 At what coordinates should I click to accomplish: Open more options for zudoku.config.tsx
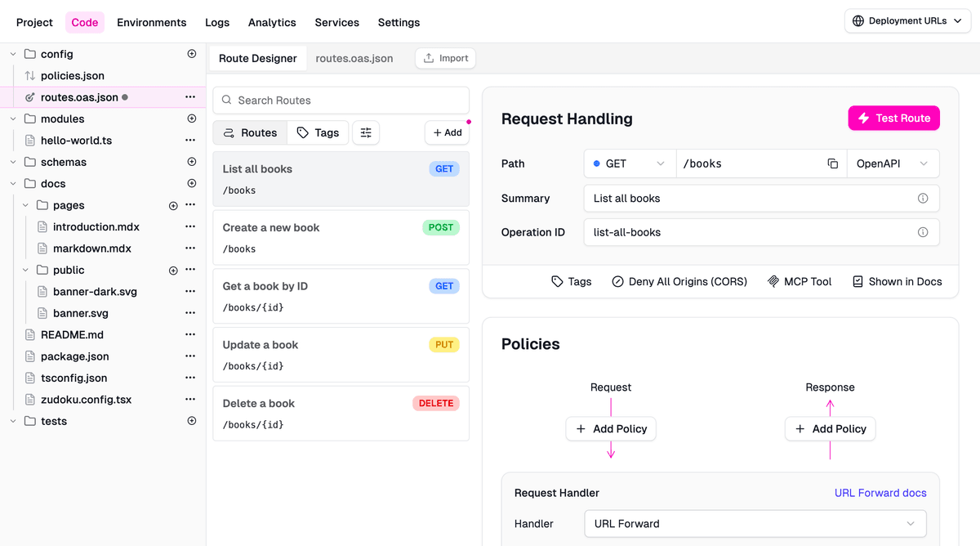click(190, 400)
